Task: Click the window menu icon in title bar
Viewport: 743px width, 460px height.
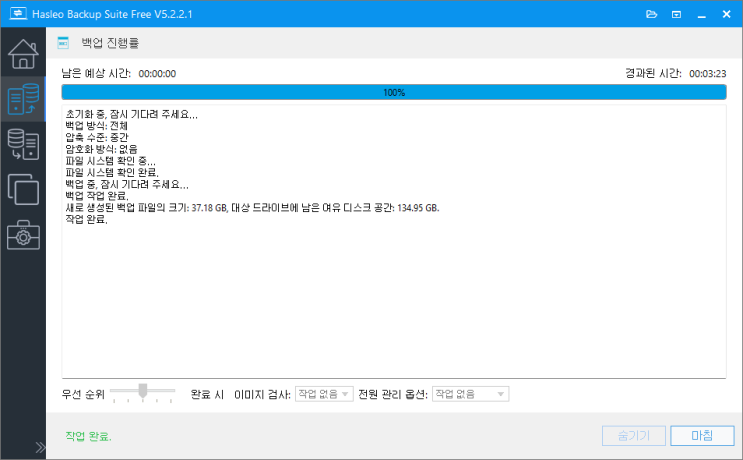Action: click(676, 14)
